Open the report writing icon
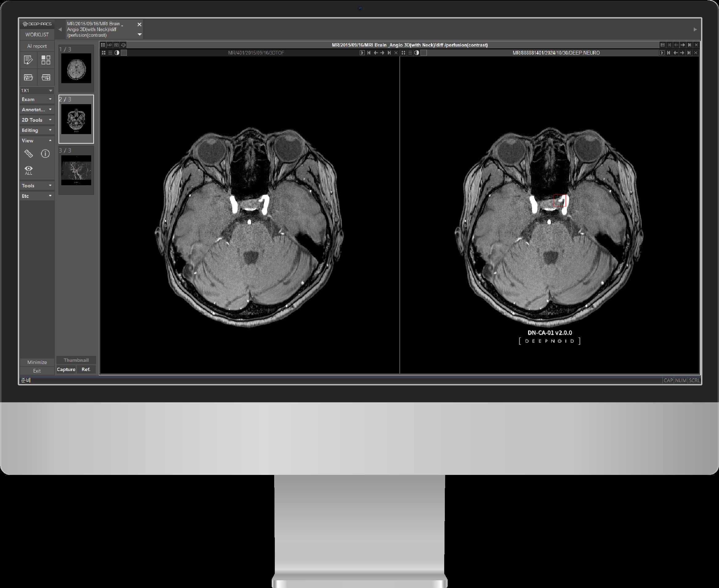The height and width of the screenshot is (588, 719). point(28,60)
